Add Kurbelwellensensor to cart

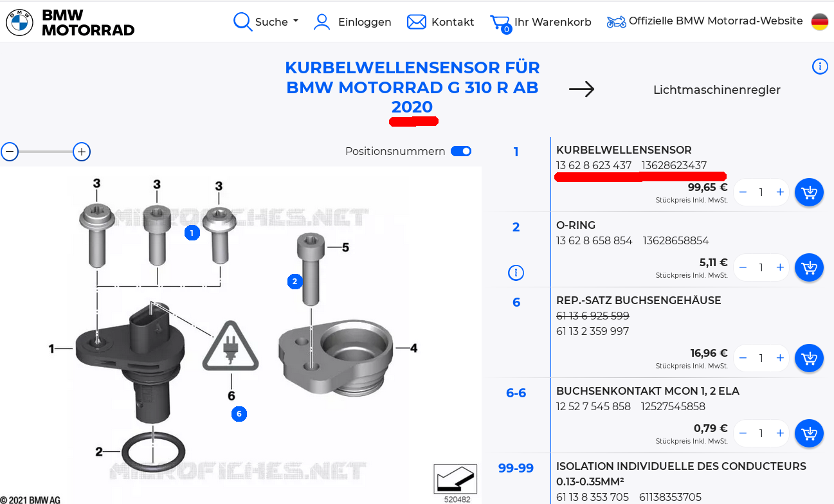coord(809,192)
